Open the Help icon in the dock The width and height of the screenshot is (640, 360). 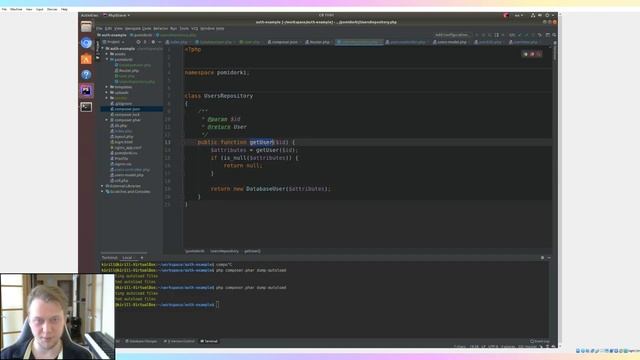coord(86,75)
